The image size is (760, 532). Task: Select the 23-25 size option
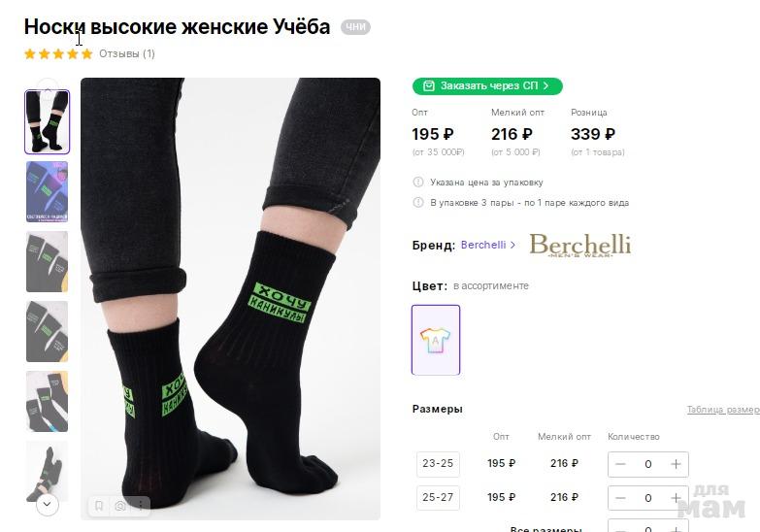[x=438, y=464]
